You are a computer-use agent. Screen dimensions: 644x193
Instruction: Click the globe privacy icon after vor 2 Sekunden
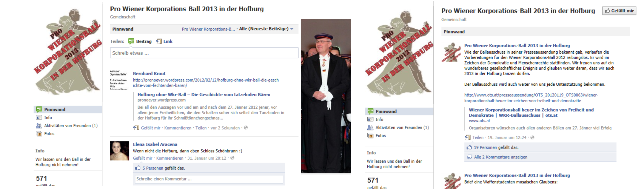[x=246, y=128]
